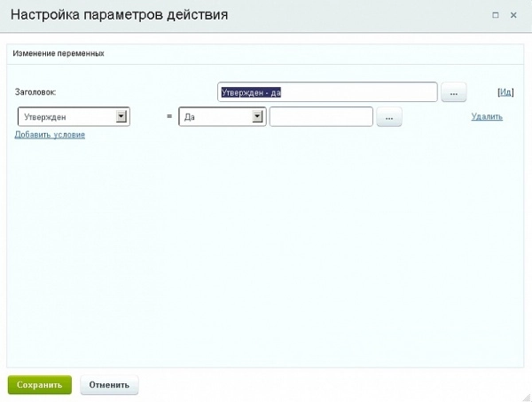The width and height of the screenshot is (532, 402).
Task: Click arrow of the Утвержден combo box
Action: point(121,116)
